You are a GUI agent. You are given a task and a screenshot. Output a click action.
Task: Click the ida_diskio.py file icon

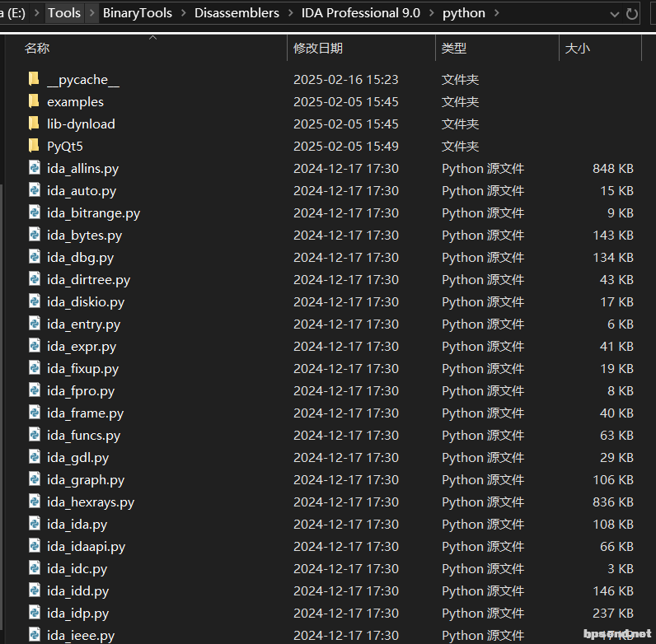tap(35, 301)
